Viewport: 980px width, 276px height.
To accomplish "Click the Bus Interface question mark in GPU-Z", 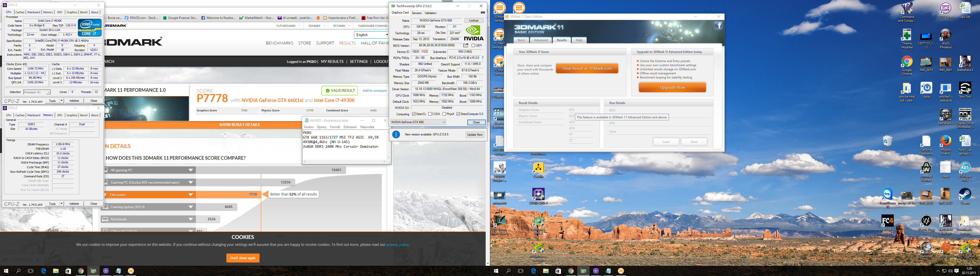I will click(482, 58).
